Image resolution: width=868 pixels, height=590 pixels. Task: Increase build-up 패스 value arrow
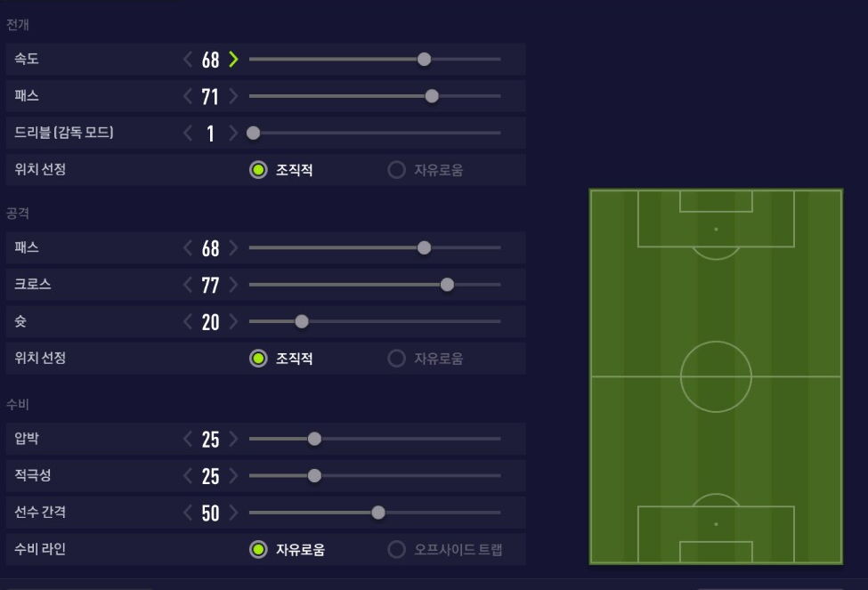(233, 96)
